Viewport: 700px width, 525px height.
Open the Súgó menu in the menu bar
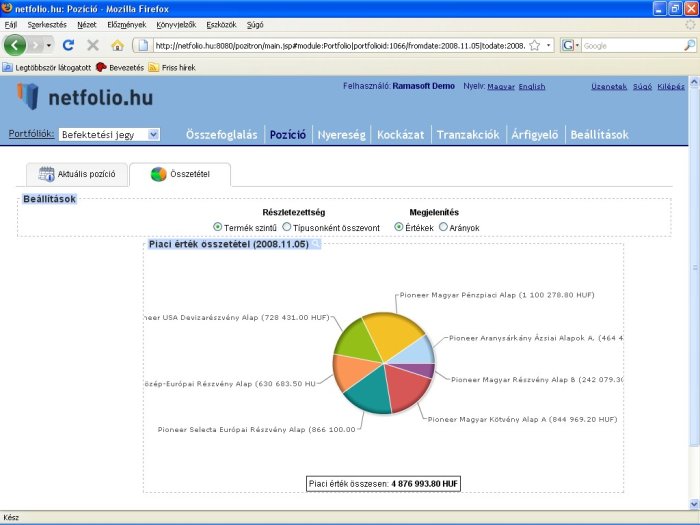click(x=255, y=25)
